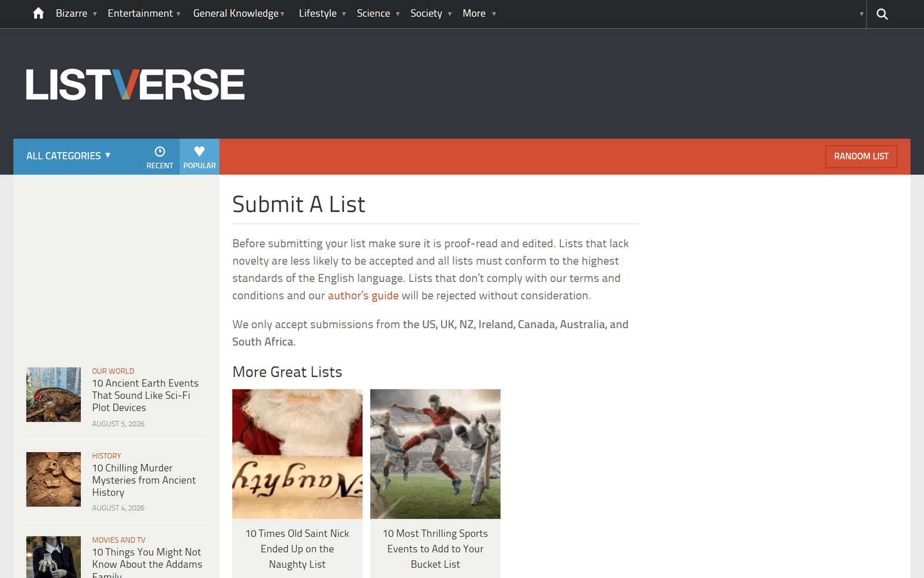
Task: Open the Lifestyle menu
Action: tap(318, 13)
